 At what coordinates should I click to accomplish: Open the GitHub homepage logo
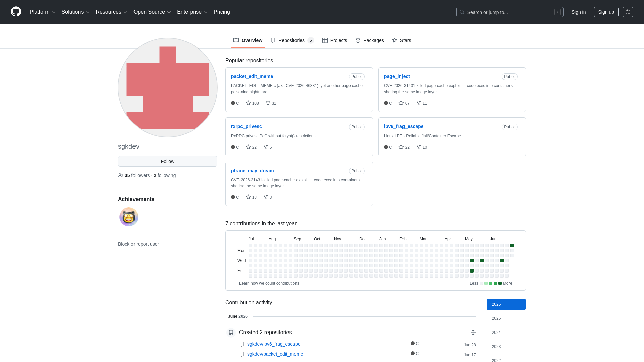16,12
